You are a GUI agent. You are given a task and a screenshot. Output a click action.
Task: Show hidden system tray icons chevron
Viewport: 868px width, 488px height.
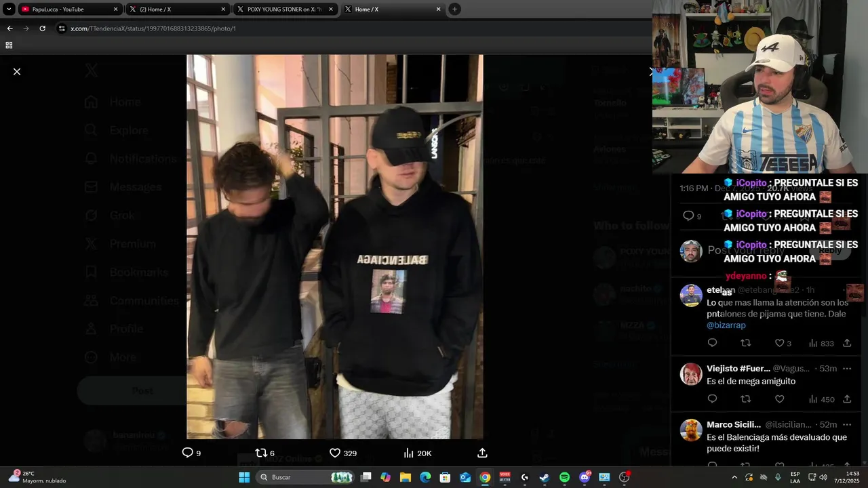[734, 477]
